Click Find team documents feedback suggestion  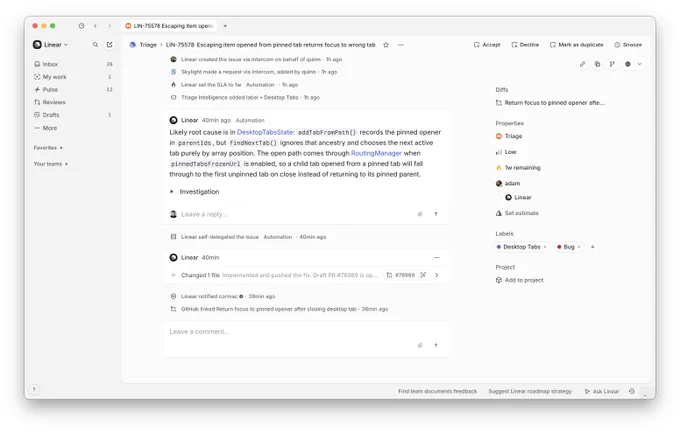tap(437, 391)
